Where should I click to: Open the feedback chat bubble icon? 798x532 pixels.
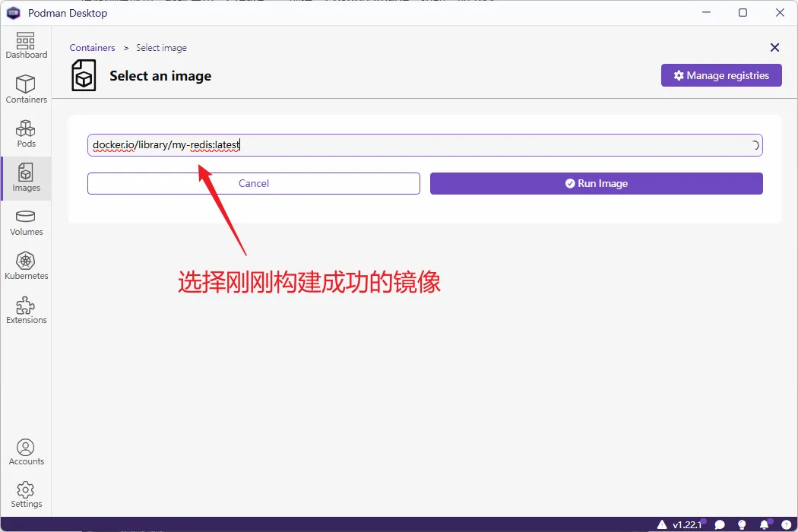(720, 524)
